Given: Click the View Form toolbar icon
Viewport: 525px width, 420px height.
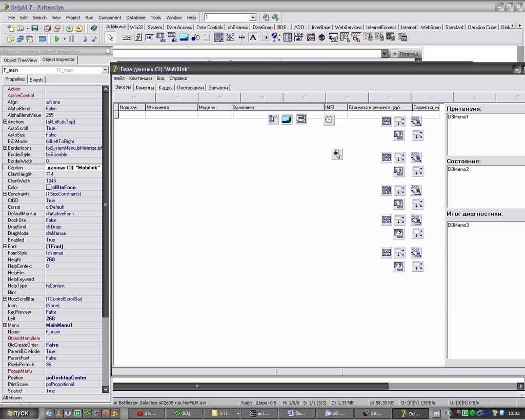Looking at the screenshot, I should [20, 39].
